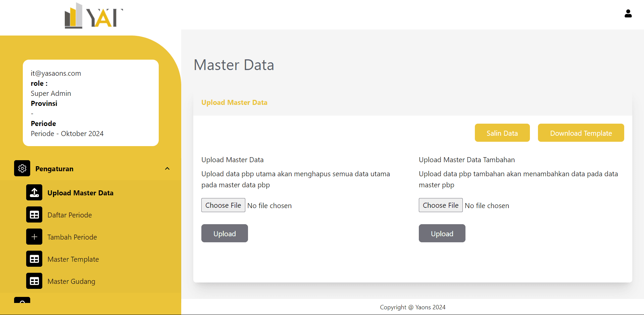Go to Master Gudang page

point(71,281)
